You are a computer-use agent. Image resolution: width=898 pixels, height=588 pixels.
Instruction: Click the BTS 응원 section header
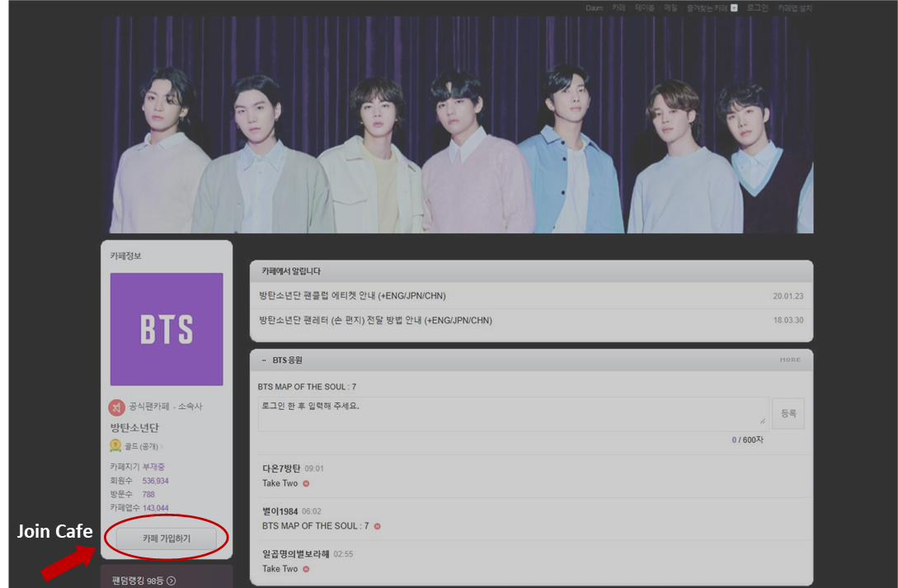288,360
